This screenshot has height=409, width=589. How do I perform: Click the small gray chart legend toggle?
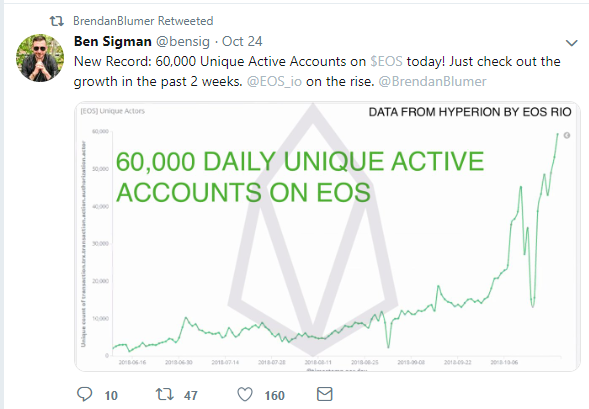pos(567,136)
